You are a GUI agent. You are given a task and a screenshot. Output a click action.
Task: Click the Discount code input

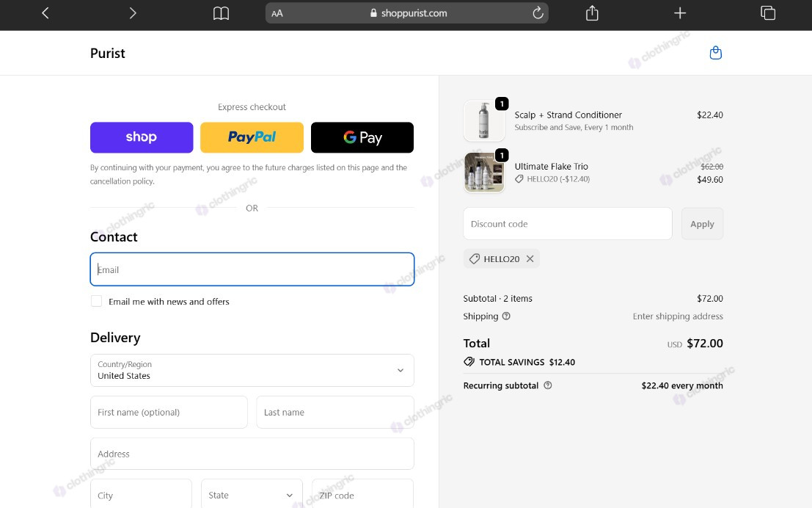point(568,224)
